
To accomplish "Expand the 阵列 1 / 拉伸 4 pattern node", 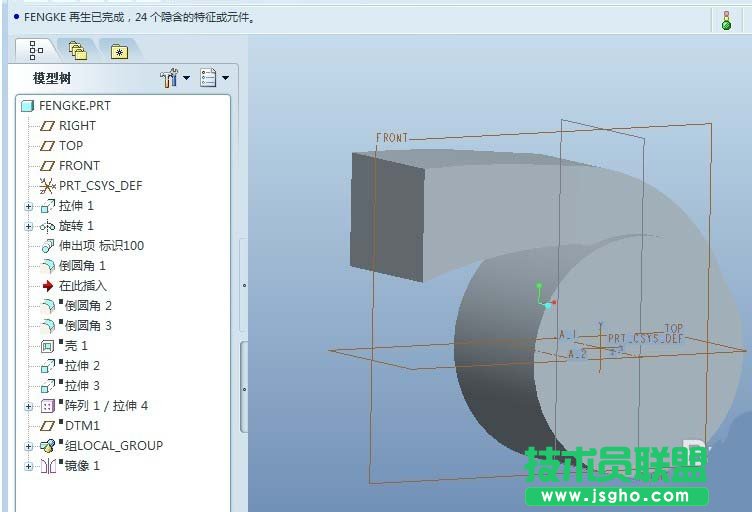I will (x=29, y=407).
